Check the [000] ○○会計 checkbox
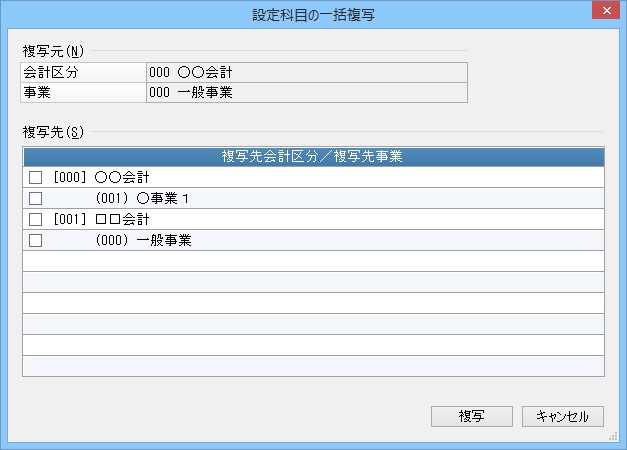Viewport: 627px width, 450px height. pos(36,177)
